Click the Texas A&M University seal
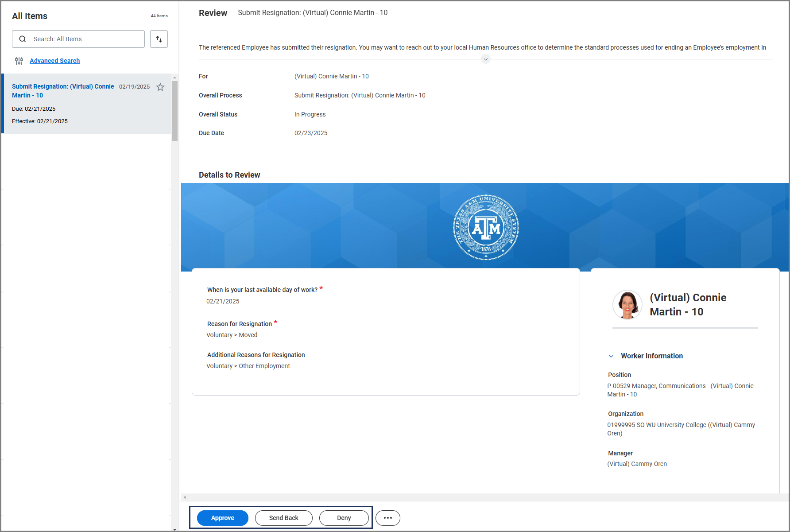 (x=486, y=227)
